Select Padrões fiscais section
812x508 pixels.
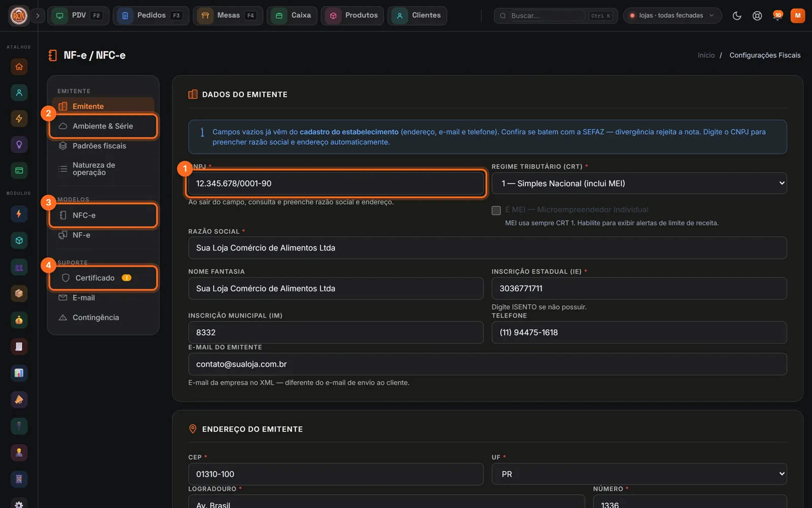click(x=103, y=146)
